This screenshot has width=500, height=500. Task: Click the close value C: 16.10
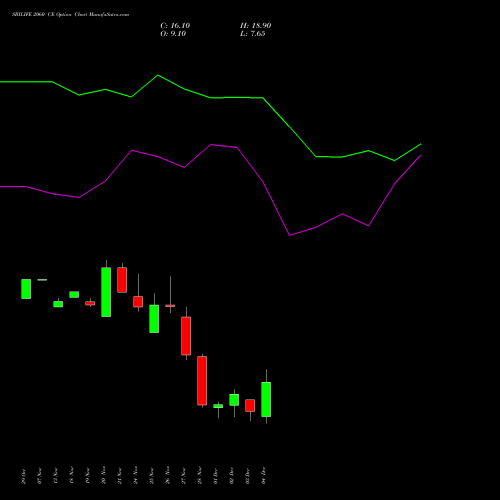tap(175, 26)
